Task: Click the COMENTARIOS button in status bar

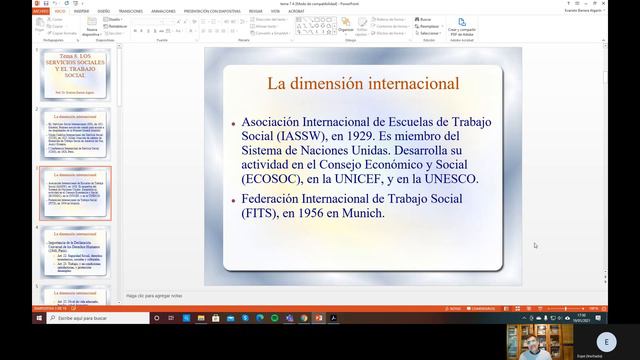Action: click(x=481, y=309)
